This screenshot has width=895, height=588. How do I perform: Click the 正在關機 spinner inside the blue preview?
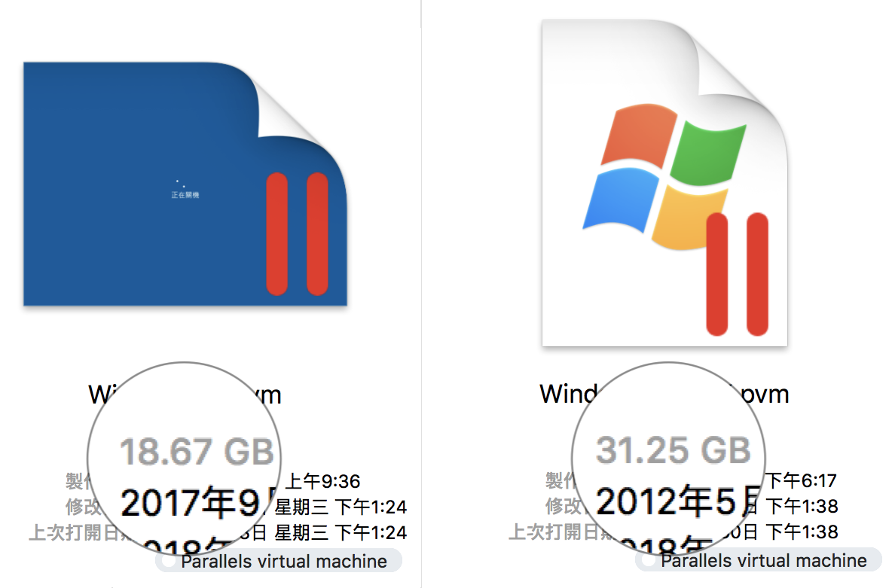185,189
